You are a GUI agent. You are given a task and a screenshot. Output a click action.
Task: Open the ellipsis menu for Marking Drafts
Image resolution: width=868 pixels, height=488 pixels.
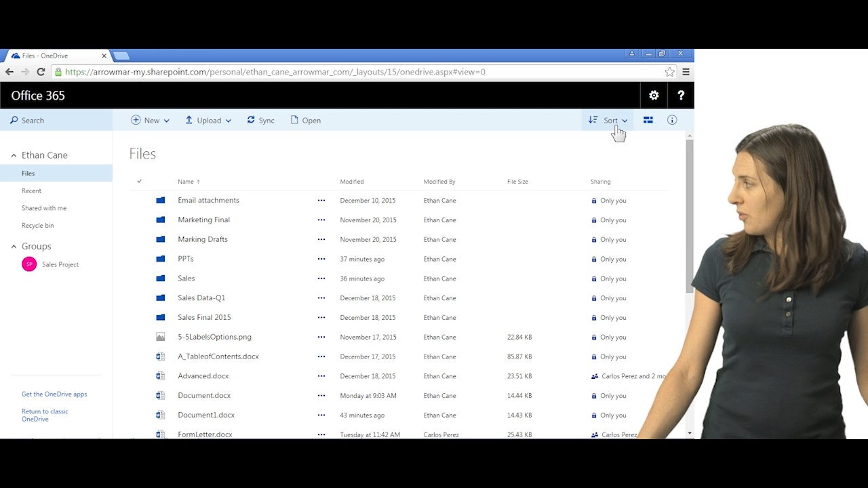click(x=321, y=239)
